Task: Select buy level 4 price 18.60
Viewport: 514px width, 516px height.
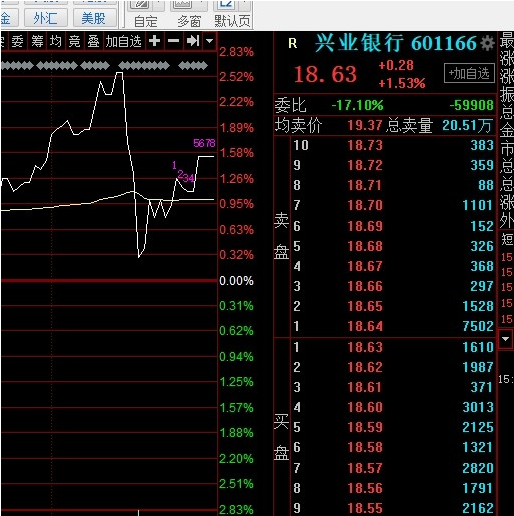Action: click(365, 407)
